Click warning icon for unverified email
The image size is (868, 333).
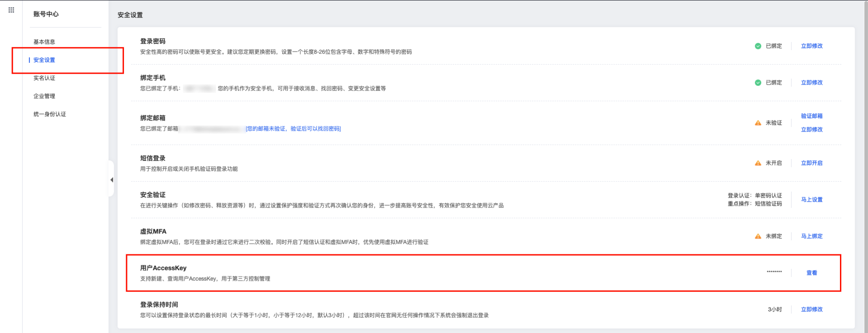click(758, 123)
